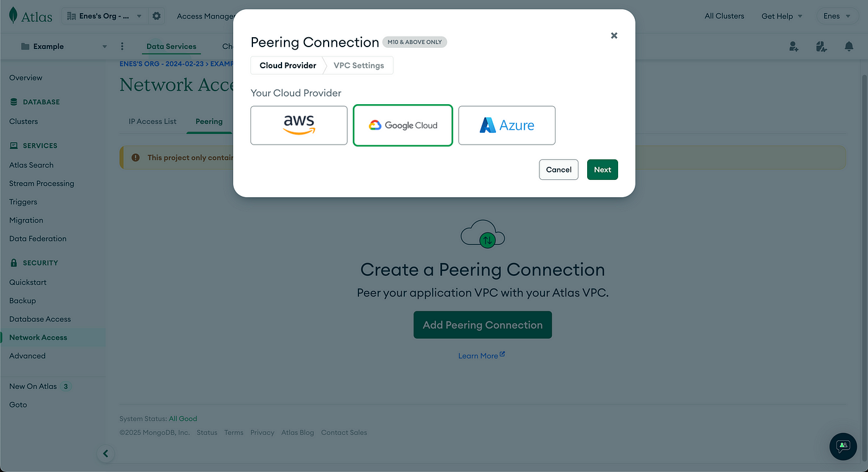868x472 pixels.
Task: Open Database Access in sidebar
Action: tap(40, 319)
